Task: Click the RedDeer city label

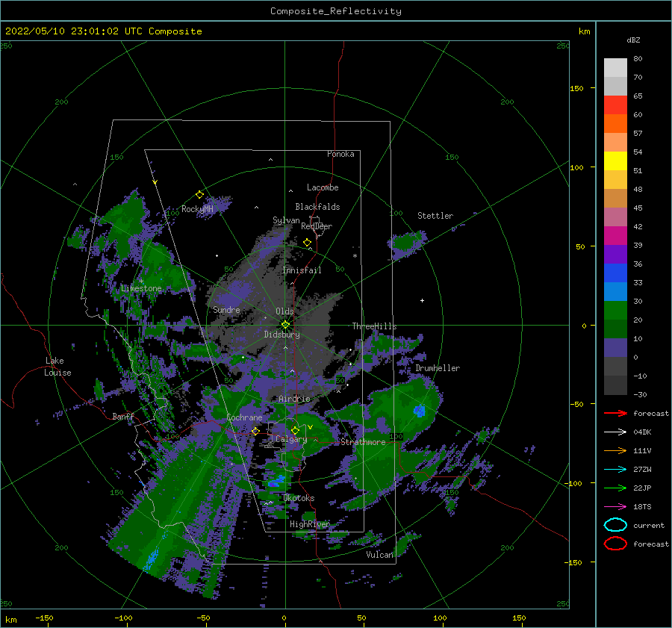Action: pos(317,226)
